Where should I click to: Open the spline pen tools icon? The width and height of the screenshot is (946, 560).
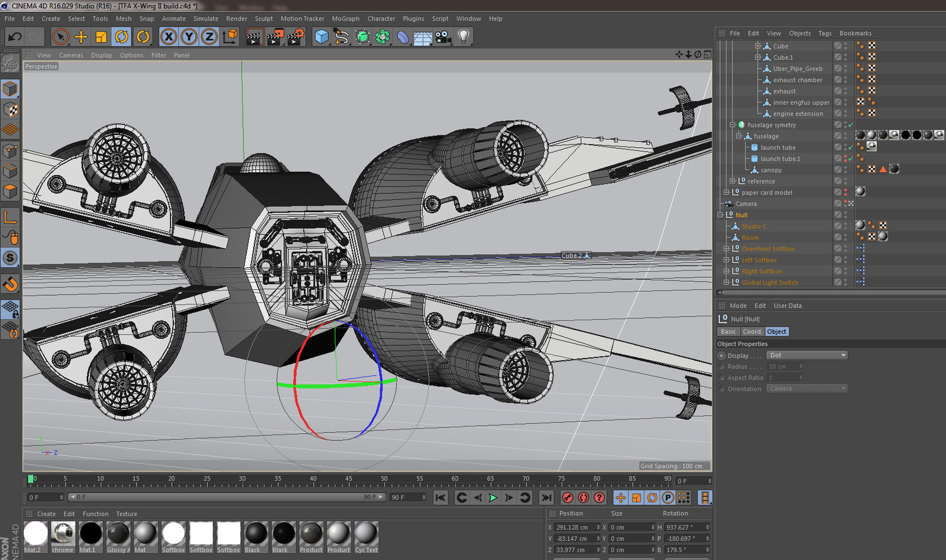coord(342,37)
